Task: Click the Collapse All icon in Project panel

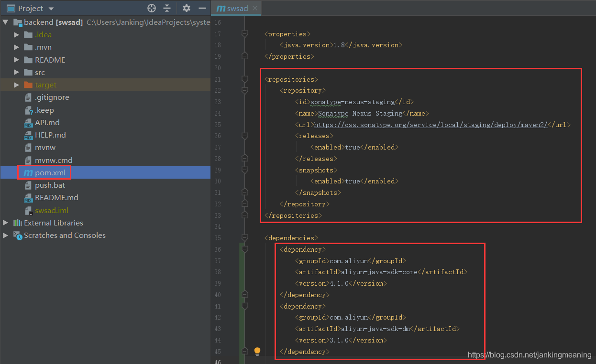Action: (x=167, y=8)
